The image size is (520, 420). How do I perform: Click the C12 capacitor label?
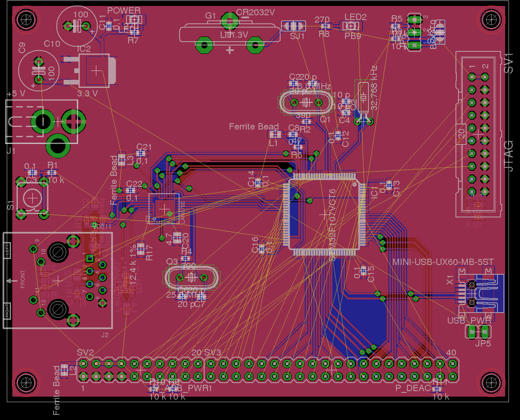click(346, 139)
